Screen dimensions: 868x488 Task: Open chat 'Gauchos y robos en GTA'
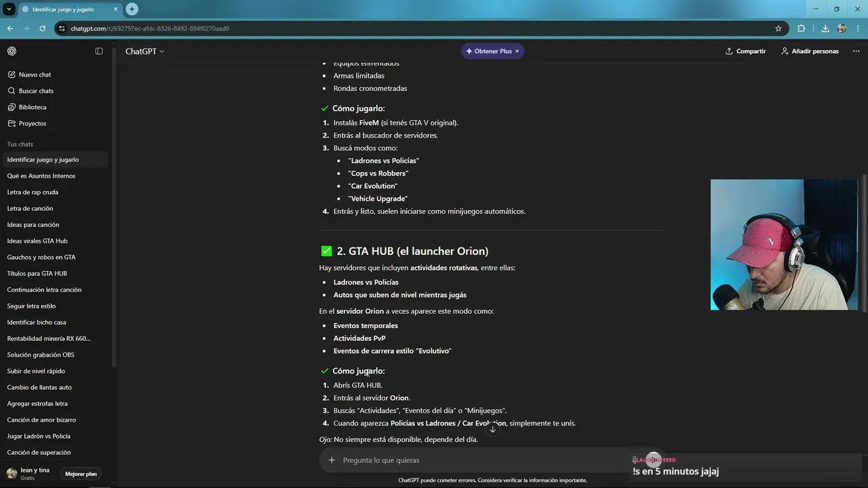pos(54,258)
